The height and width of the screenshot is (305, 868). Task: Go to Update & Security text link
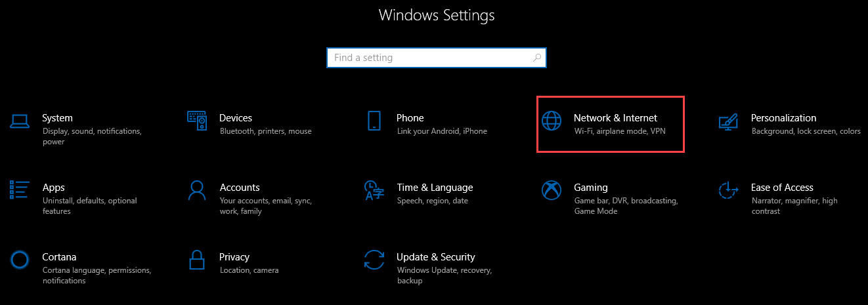(435, 257)
